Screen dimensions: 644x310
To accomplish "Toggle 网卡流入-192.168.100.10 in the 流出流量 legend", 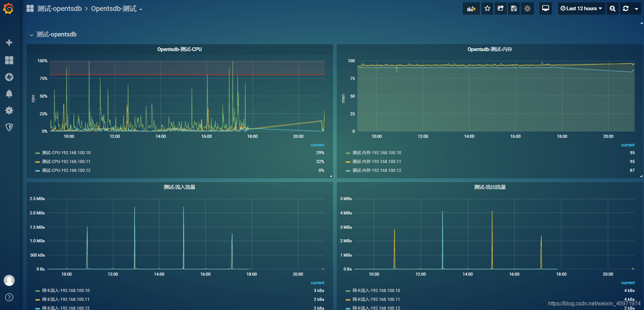I will pyautogui.click(x=376, y=291).
